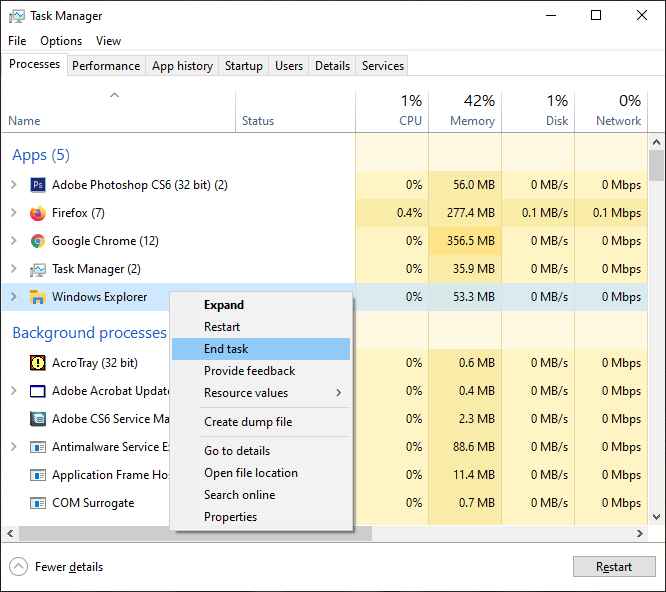Click the COM Surrogate icon
Viewport: 666px width, 592px height.
pyautogui.click(x=38, y=503)
